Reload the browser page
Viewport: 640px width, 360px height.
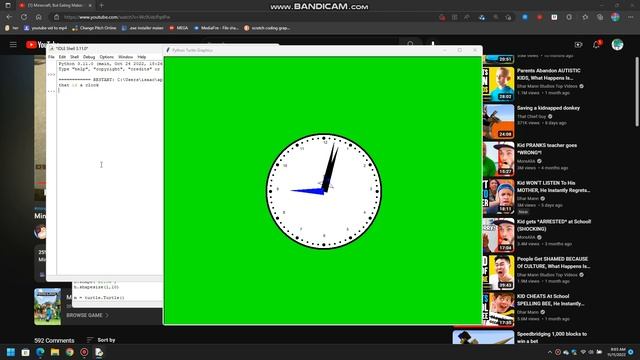[24, 17]
